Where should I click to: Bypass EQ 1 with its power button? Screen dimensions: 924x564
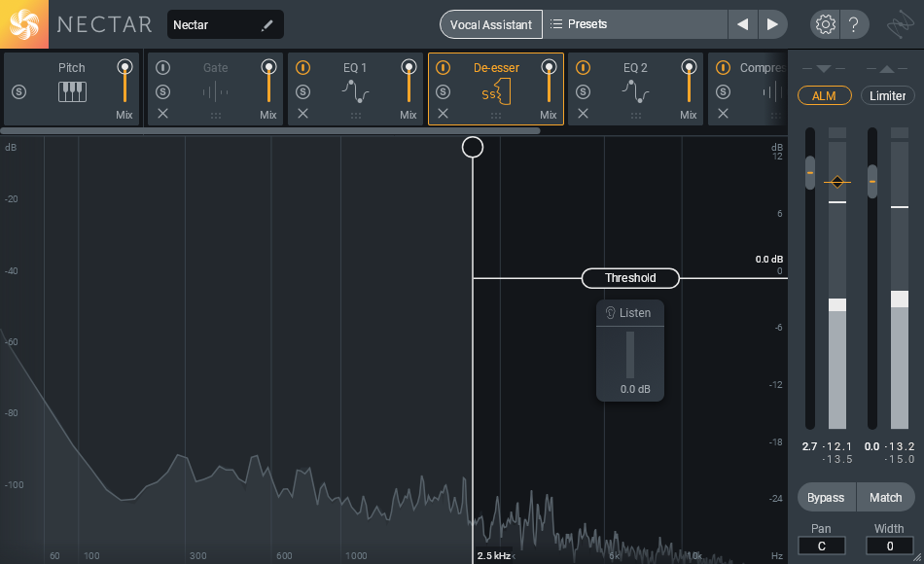302,68
